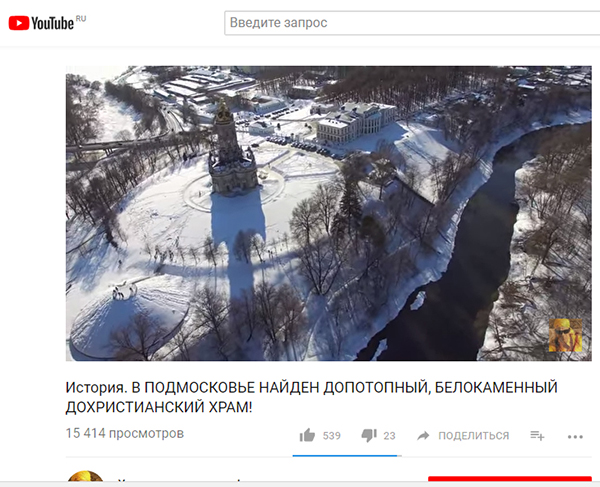Click the 539 likes count
600x487 pixels.
(x=331, y=436)
